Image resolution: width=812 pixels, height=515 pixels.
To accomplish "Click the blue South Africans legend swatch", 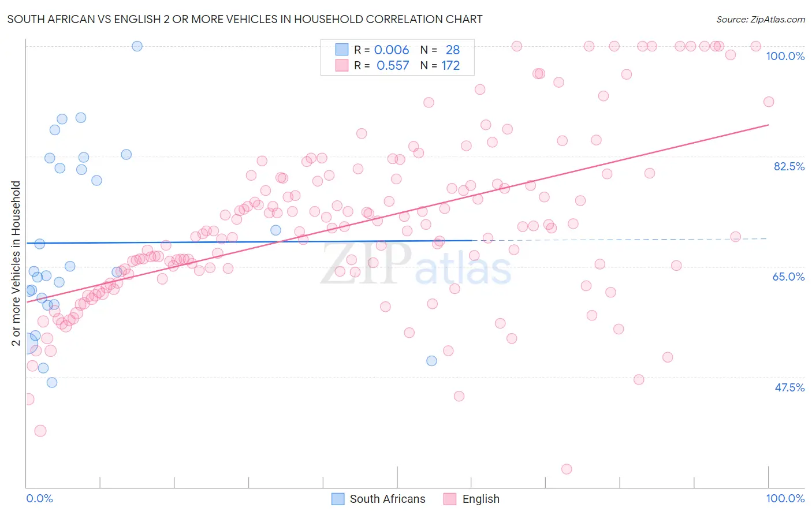I will click(338, 499).
